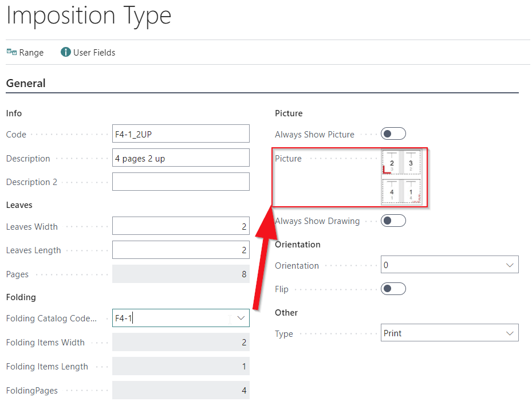Screen dimensions: 532x405
Task: Click into the Code field
Action: pyautogui.click(x=180, y=134)
